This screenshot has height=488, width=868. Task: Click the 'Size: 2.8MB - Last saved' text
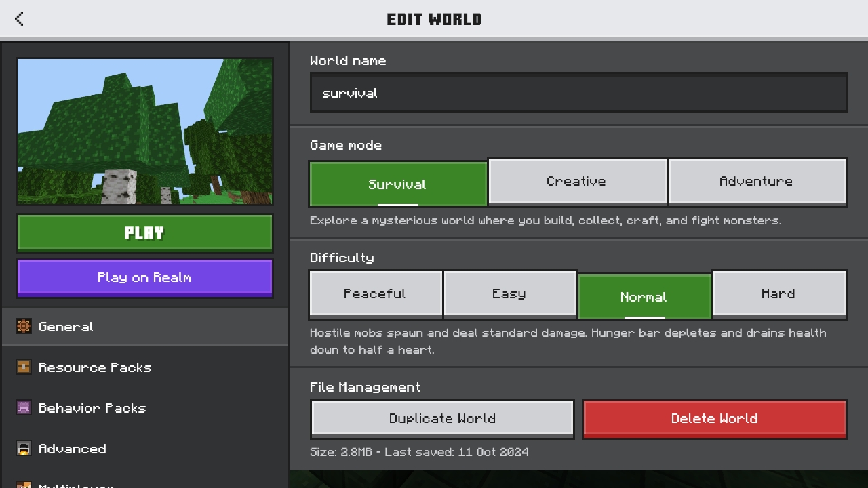(x=419, y=452)
